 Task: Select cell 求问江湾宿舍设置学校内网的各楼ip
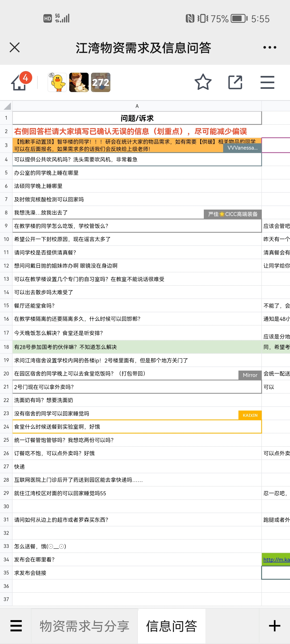pos(137,360)
